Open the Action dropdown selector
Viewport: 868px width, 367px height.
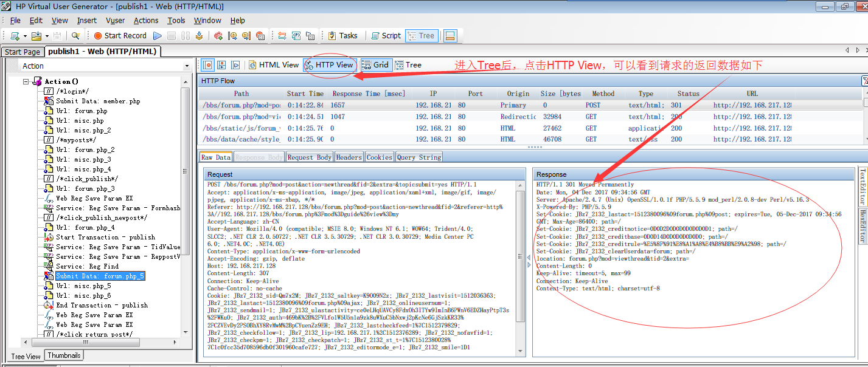pyautogui.click(x=187, y=66)
